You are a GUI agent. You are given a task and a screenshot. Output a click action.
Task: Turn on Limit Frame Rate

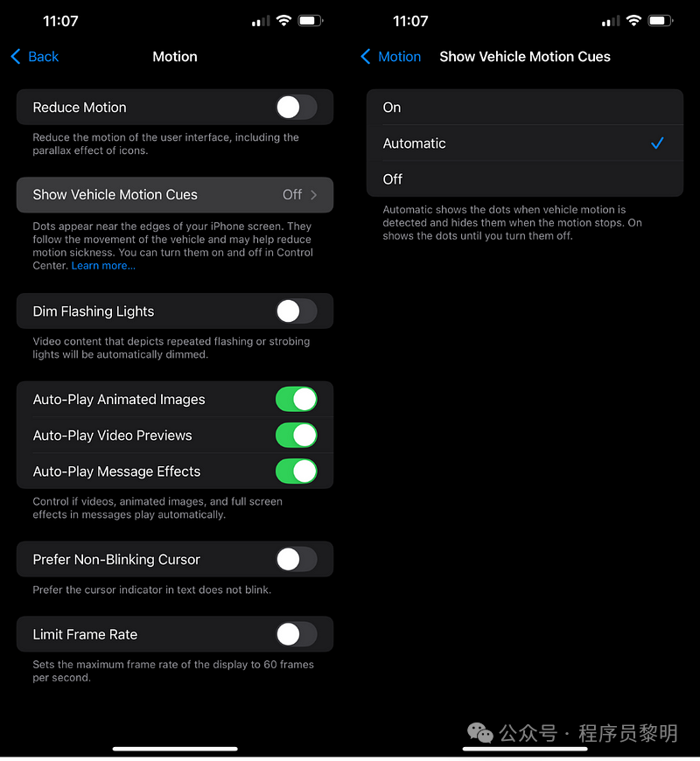point(296,634)
